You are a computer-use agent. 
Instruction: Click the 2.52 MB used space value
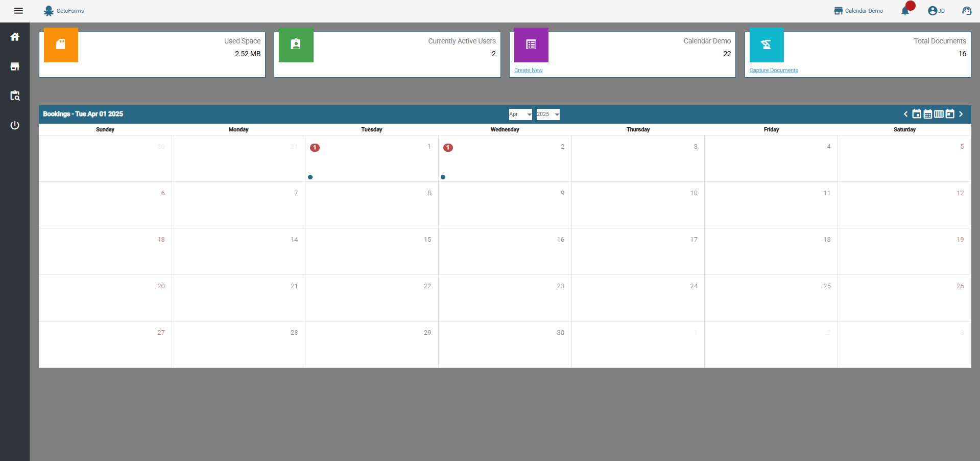(x=248, y=54)
